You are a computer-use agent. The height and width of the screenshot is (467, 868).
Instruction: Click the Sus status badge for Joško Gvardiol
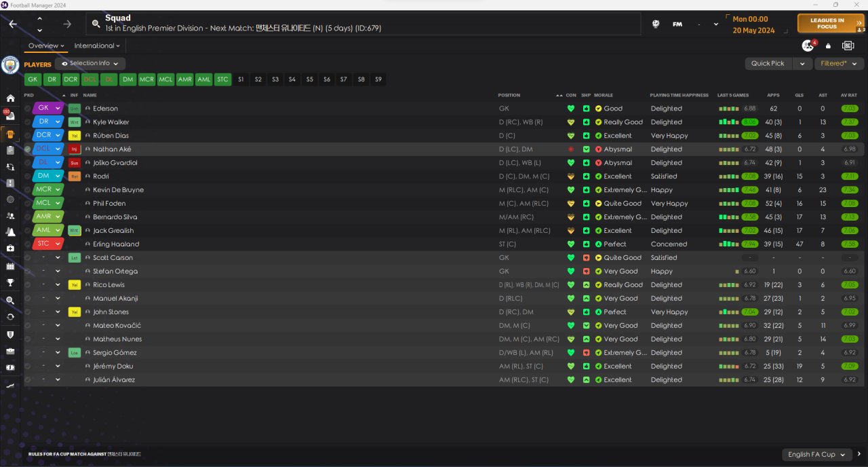75,163
